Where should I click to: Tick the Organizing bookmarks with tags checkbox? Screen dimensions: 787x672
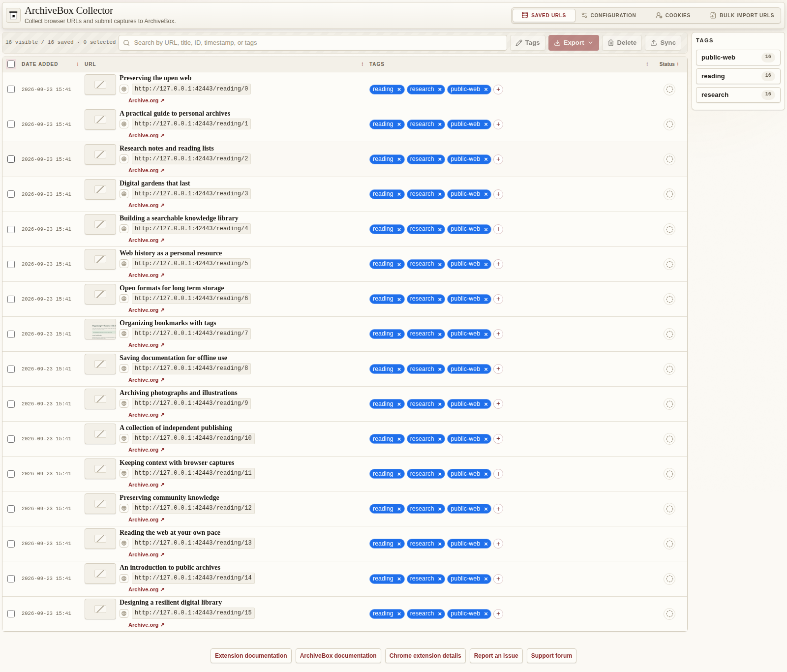click(11, 334)
